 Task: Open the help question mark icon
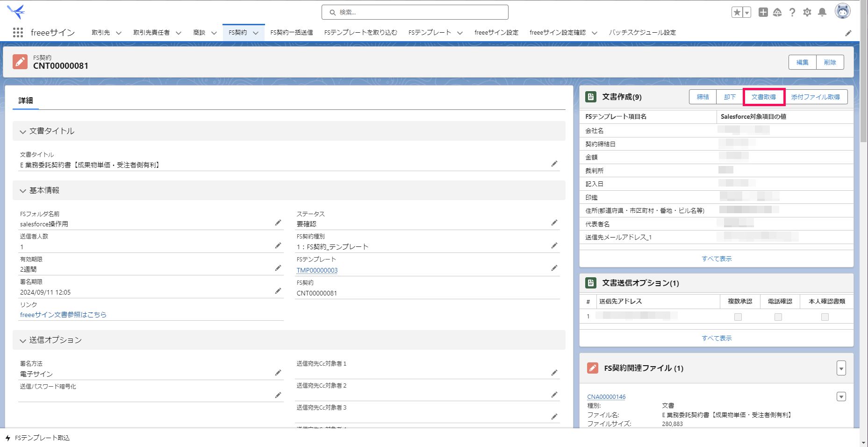(x=792, y=12)
